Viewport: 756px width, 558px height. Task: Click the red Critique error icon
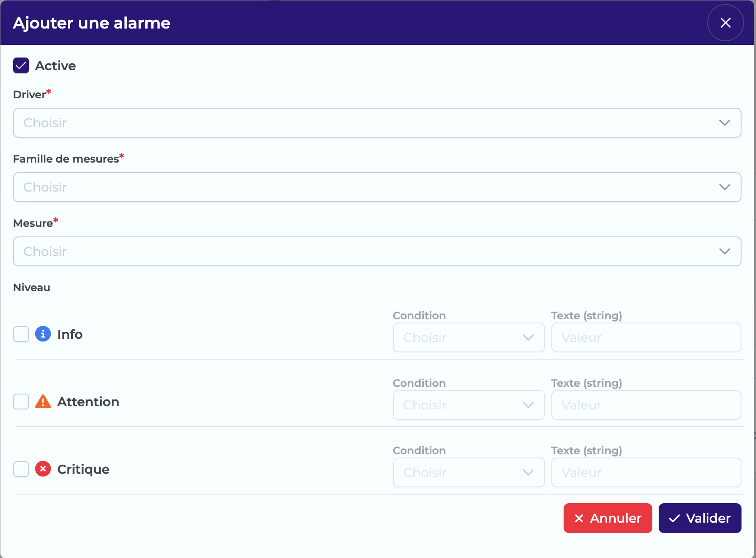tap(43, 469)
